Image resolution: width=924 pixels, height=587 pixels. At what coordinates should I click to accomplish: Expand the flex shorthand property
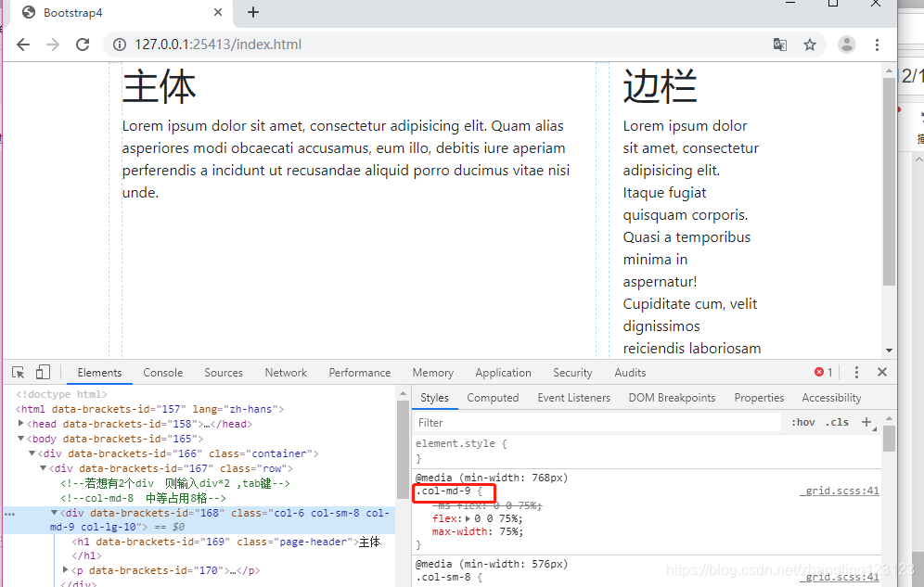click(468, 518)
